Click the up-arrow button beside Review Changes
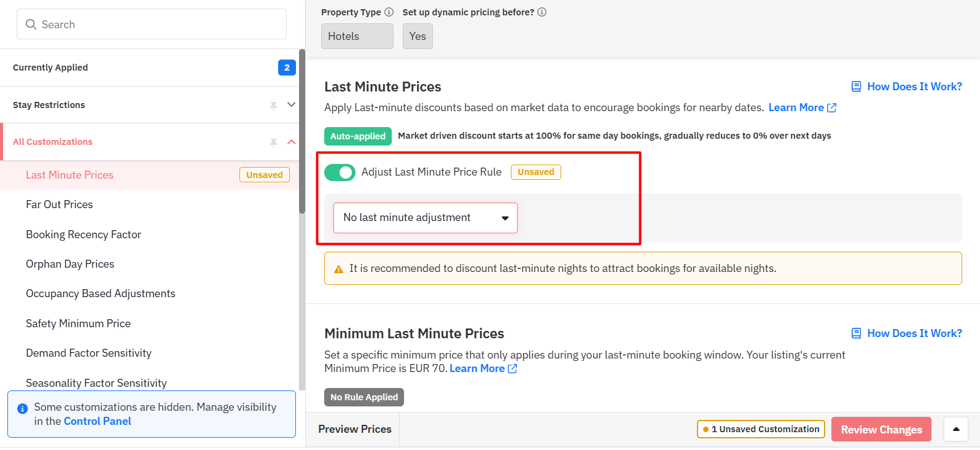The image size is (980, 450). click(x=956, y=429)
